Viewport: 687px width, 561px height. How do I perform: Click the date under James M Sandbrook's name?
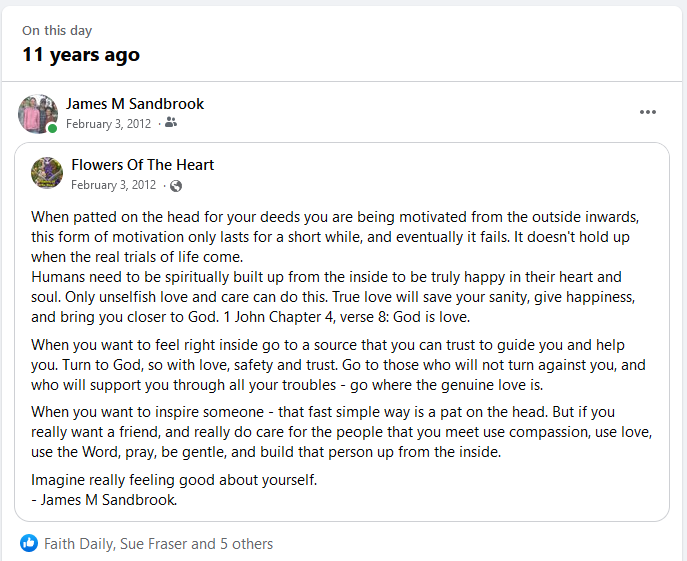coord(108,124)
